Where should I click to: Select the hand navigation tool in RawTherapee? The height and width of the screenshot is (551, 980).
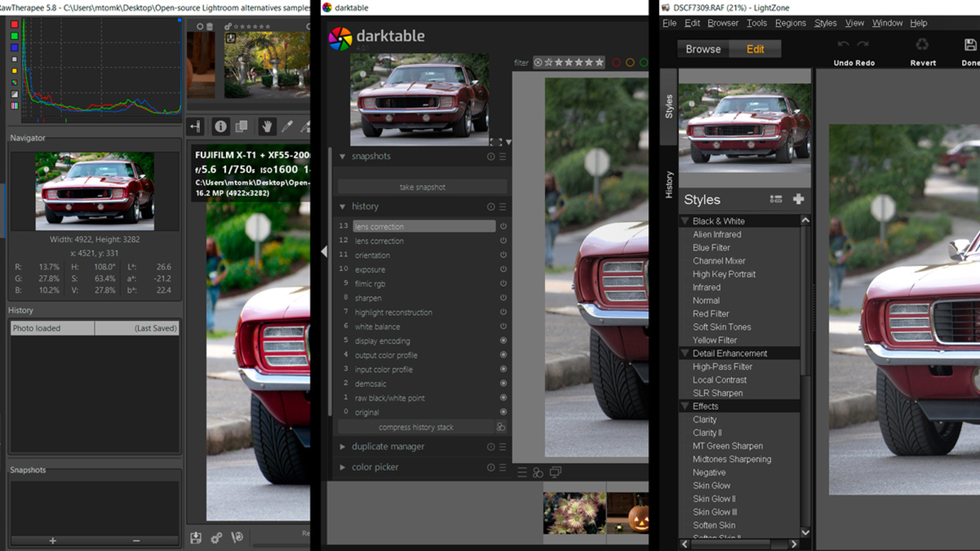click(x=266, y=127)
